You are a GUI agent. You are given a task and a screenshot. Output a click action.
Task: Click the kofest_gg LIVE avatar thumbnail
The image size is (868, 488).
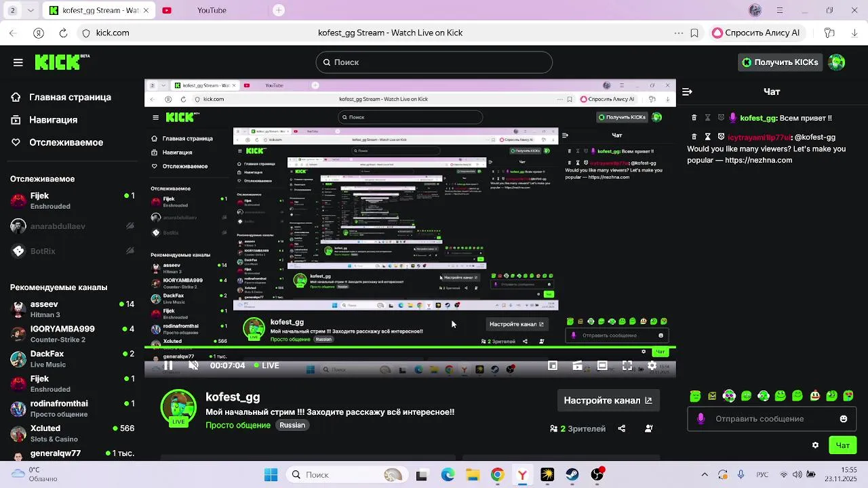pos(178,408)
